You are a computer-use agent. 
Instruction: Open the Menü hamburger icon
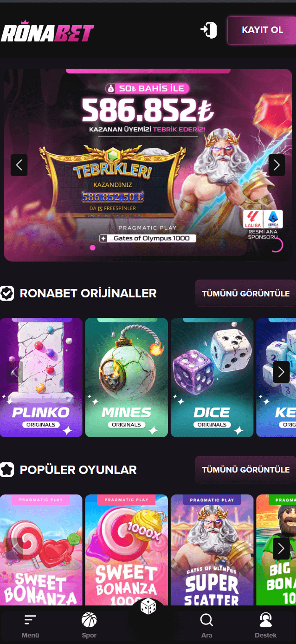point(30,619)
